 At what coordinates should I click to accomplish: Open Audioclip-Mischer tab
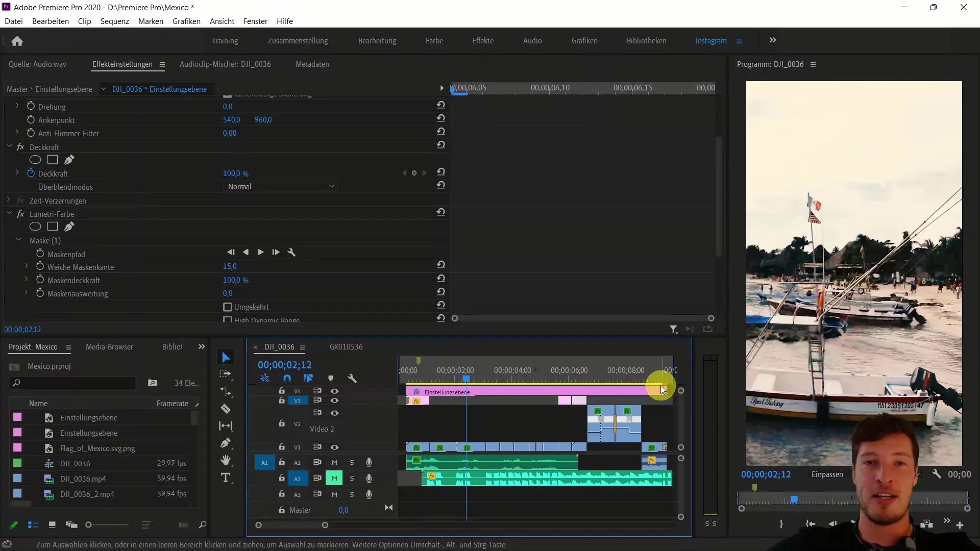225,64
